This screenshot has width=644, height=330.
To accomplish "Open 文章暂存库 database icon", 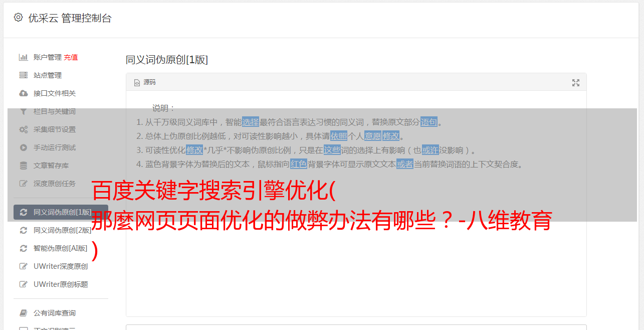I will point(23,166).
